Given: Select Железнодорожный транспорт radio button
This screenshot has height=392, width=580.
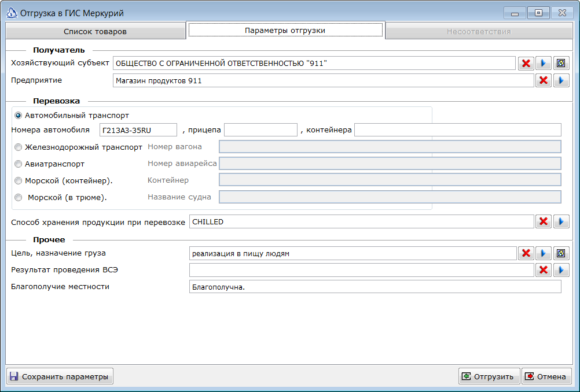Looking at the screenshot, I should coord(18,147).
